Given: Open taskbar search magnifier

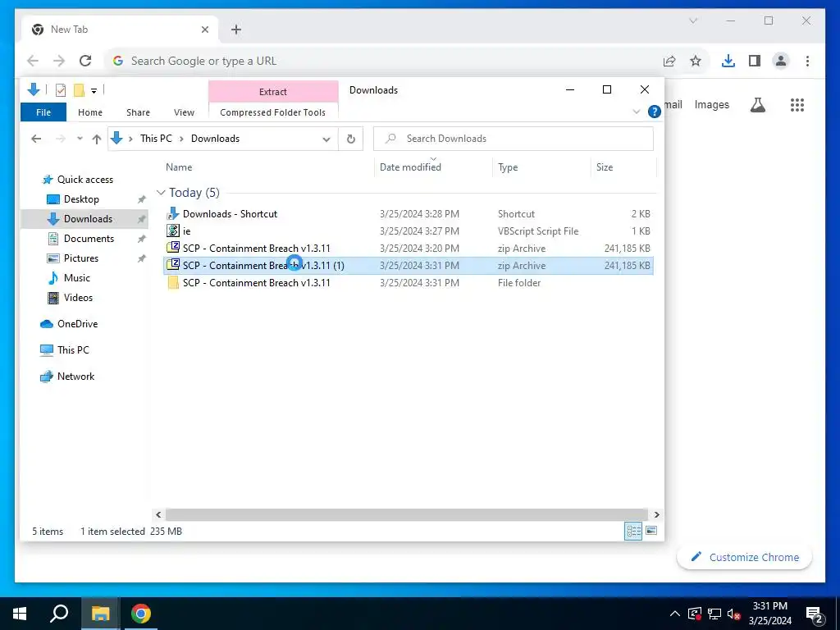Looking at the screenshot, I should coord(59,614).
